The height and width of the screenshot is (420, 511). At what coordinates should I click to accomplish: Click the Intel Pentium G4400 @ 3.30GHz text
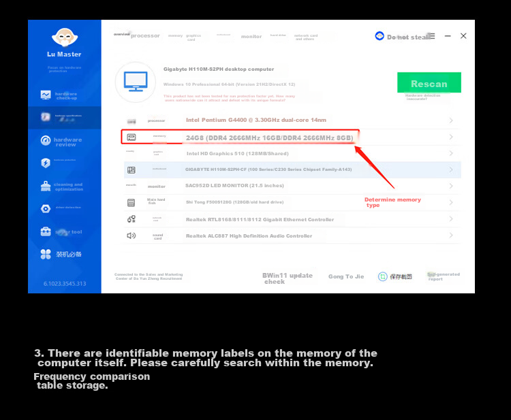(255, 120)
